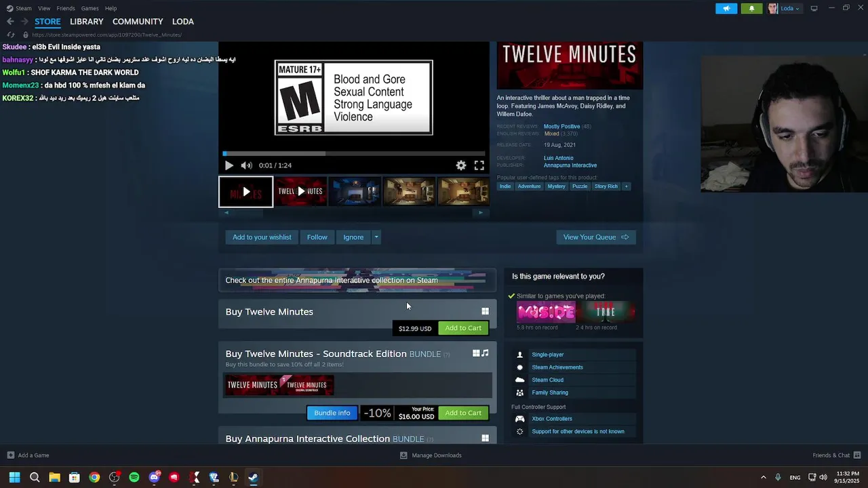The height and width of the screenshot is (488, 868).
Task: Open Windows Start menu
Action: point(14,477)
